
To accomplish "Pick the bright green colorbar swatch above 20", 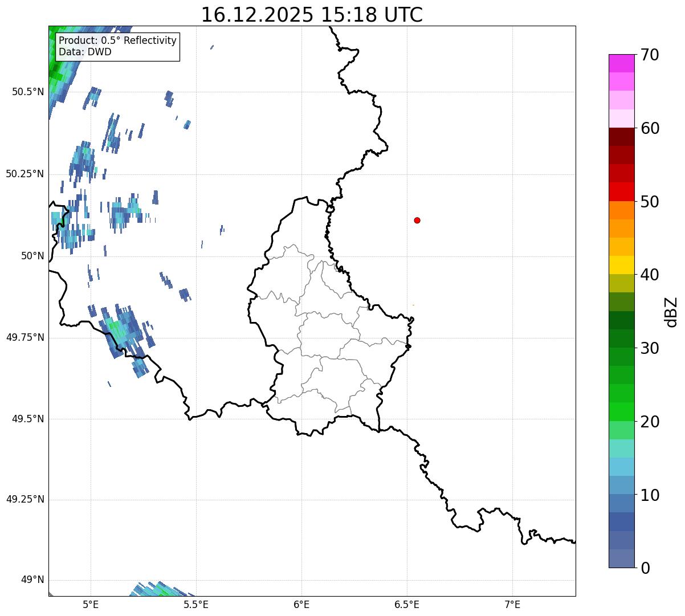I will 622,412.
